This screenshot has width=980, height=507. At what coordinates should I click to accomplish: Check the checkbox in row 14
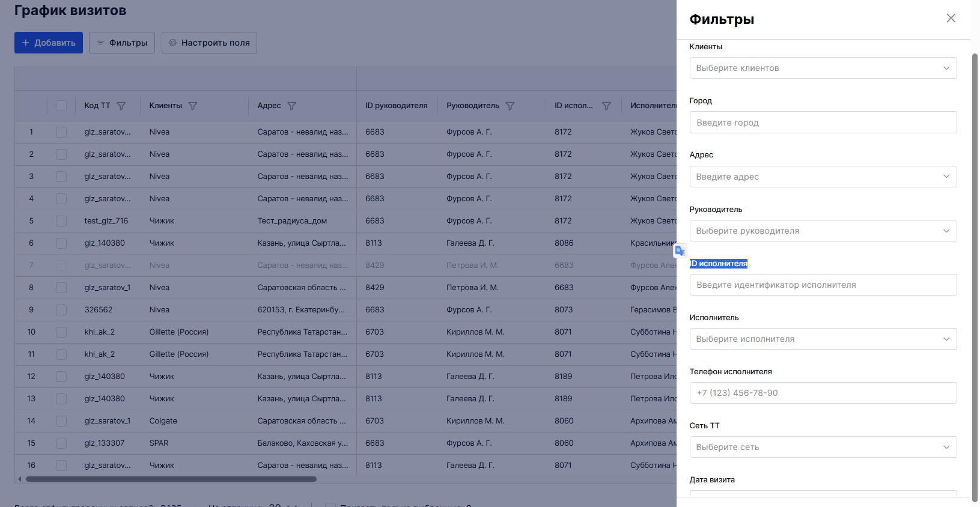coord(61,421)
